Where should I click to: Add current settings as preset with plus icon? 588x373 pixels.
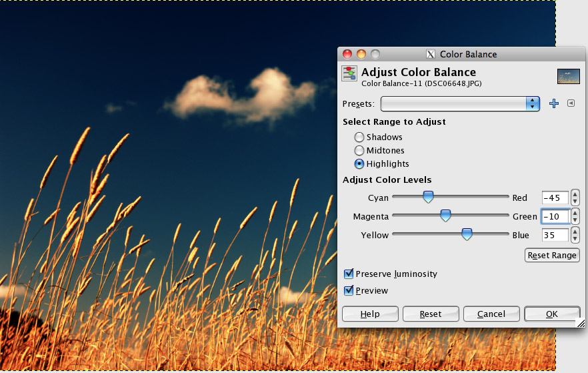click(554, 103)
